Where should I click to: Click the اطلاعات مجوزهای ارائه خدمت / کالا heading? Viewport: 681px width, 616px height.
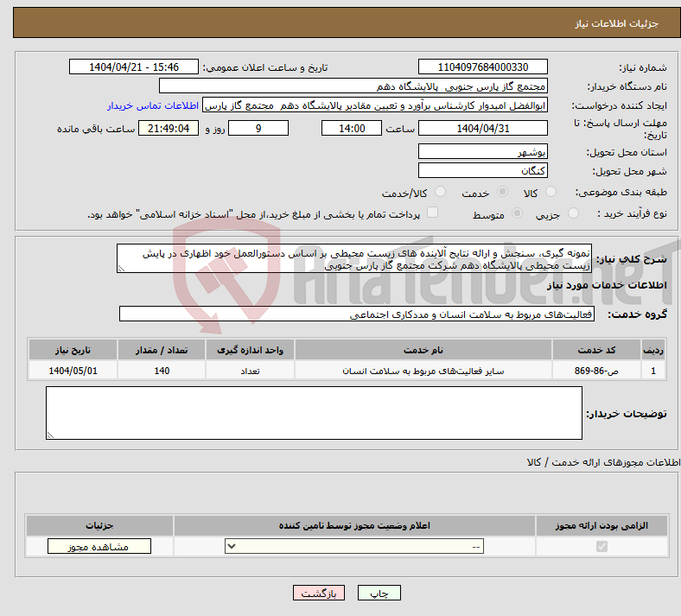tap(603, 462)
